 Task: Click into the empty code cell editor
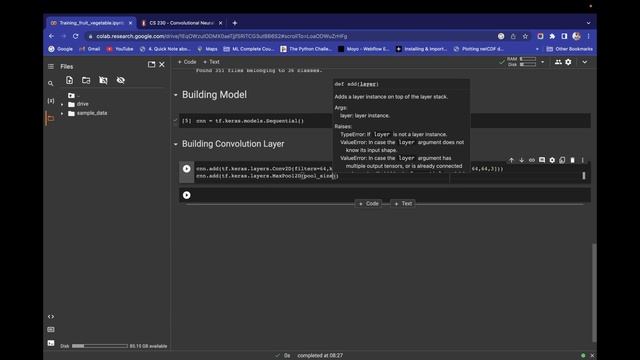click(x=392, y=195)
